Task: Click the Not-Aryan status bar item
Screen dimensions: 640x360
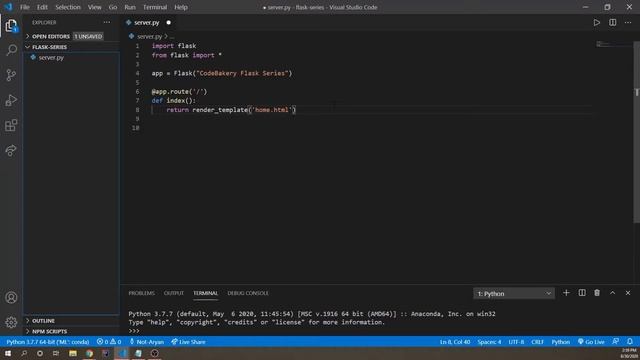Action: (147, 342)
